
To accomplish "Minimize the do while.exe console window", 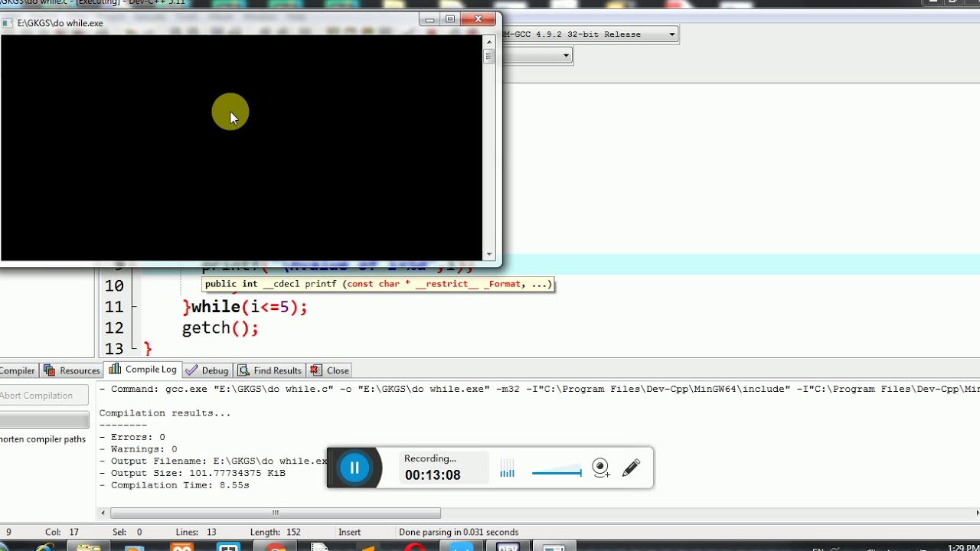I will tap(430, 19).
